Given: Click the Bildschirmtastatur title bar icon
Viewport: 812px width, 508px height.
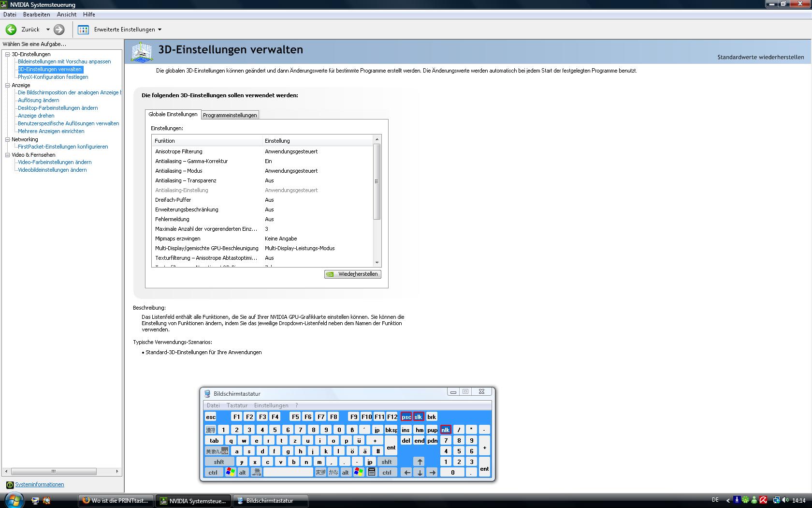Looking at the screenshot, I should (207, 393).
